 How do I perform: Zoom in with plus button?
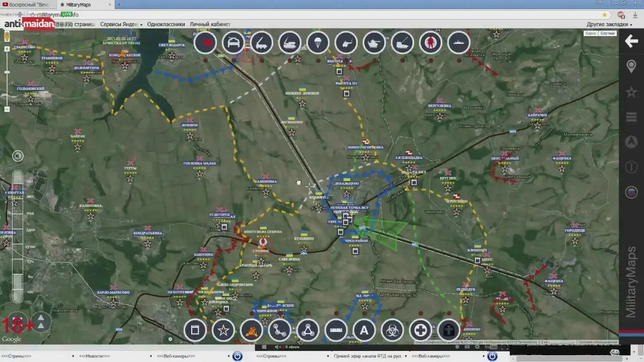click(7, 49)
